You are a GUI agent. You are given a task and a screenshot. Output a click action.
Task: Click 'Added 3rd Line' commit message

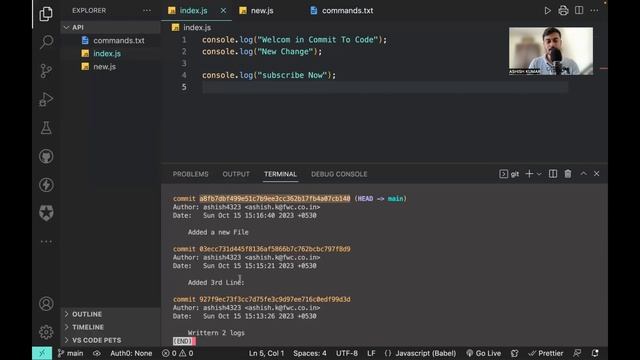point(216,282)
